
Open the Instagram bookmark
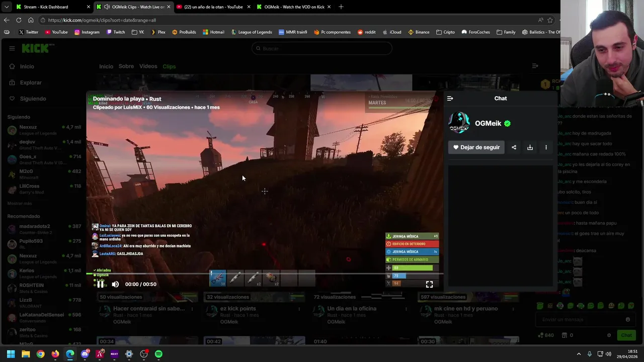(87, 32)
